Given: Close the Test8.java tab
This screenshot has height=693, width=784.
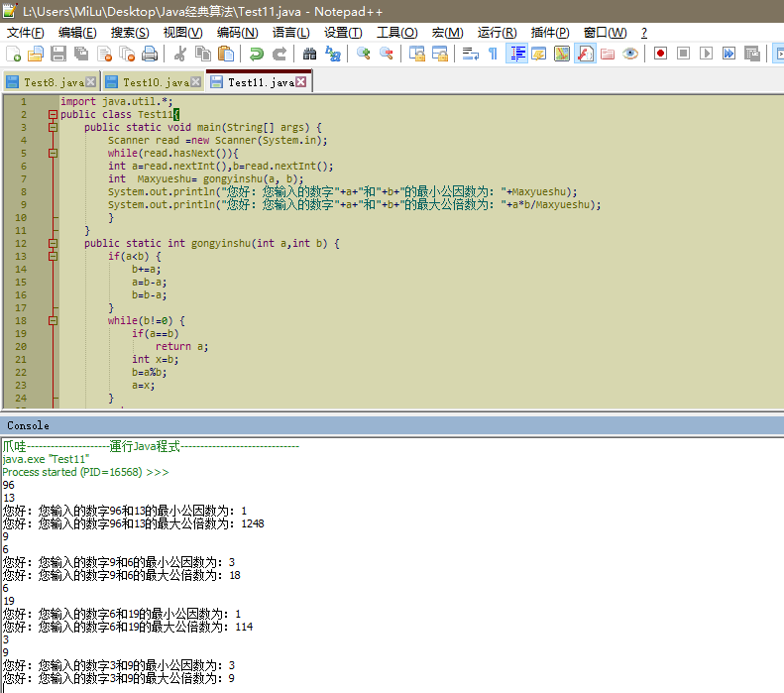Looking at the screenshot, I should pyautogui.click(x=90, y=82).
